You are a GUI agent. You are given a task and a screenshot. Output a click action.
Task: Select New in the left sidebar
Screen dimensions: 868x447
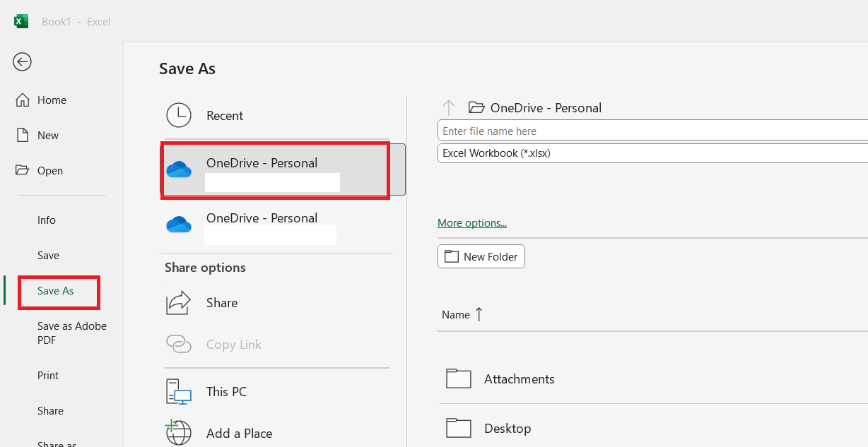pyautogui.click(x=48, y=136)
